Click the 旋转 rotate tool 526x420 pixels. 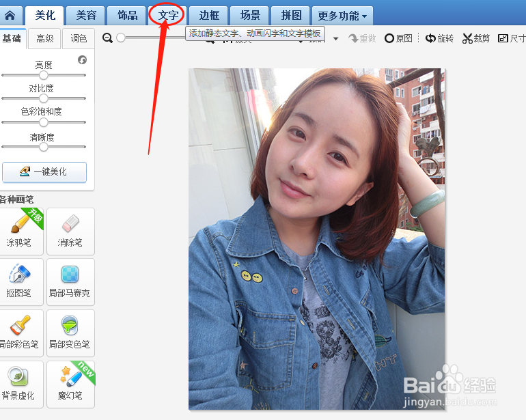(439, 38)
